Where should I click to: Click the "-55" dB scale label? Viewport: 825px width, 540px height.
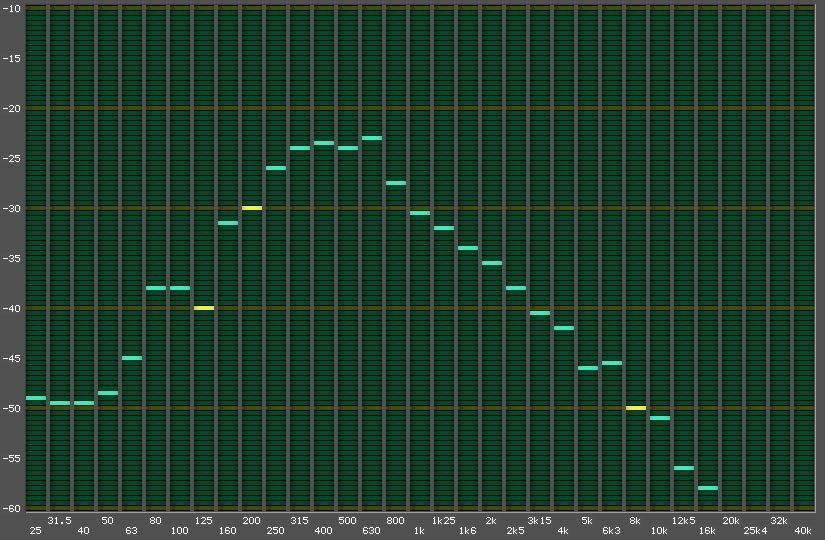[x=12, y=458]
